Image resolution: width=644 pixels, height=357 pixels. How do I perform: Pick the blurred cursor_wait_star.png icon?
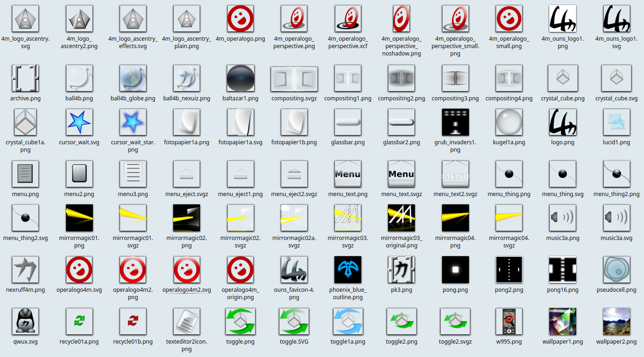[x=133, y=122]
